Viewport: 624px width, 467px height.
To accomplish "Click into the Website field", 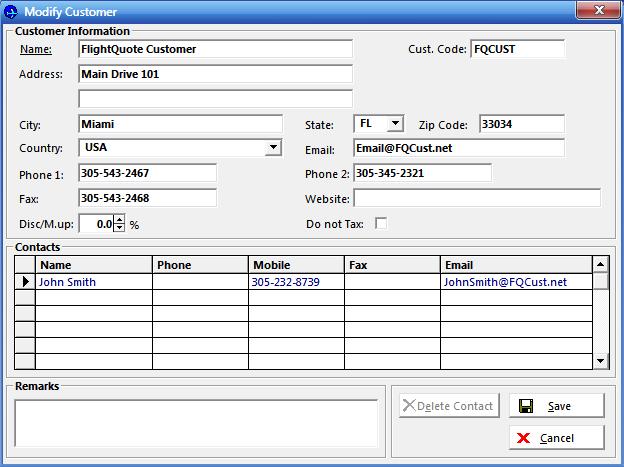I will point(477,198).
